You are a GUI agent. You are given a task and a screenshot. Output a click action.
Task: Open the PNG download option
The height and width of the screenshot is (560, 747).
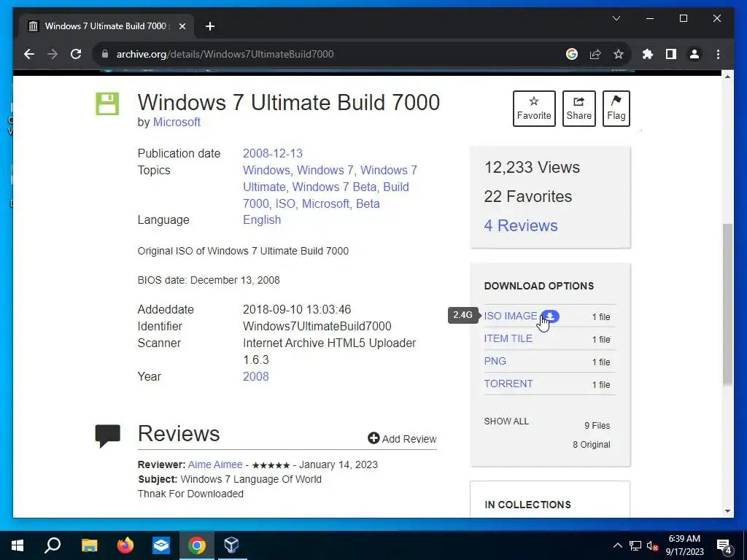click(x=495, y=361)
